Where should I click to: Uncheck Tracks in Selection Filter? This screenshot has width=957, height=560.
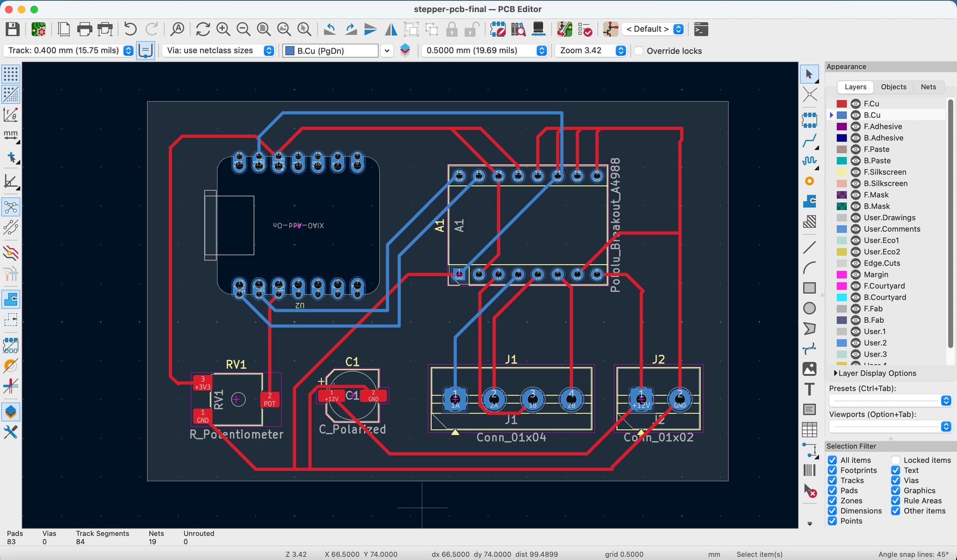click(832, 480)
